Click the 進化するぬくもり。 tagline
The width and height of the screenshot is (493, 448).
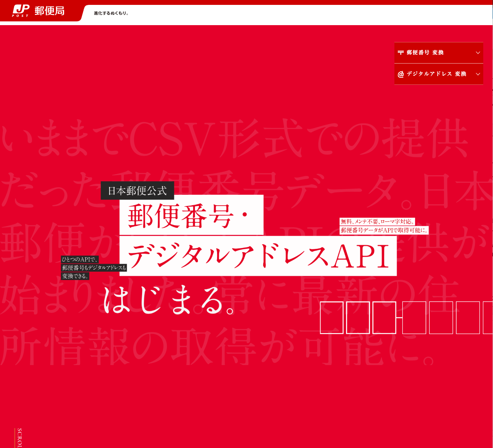coord(111,13)
